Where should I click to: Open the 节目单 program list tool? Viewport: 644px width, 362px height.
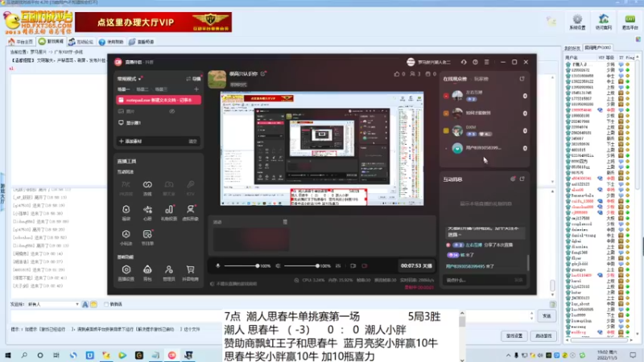click(147, 237)
